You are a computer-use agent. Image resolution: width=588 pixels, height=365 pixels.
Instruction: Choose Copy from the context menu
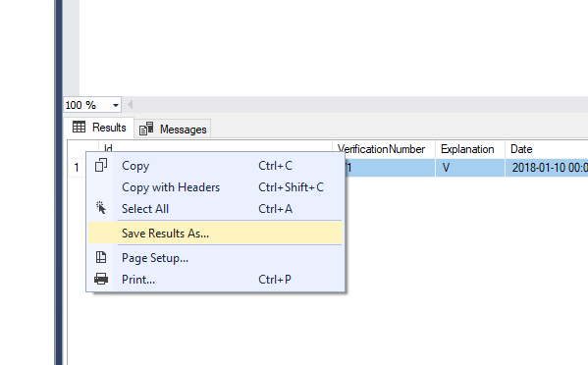point(215,166)
